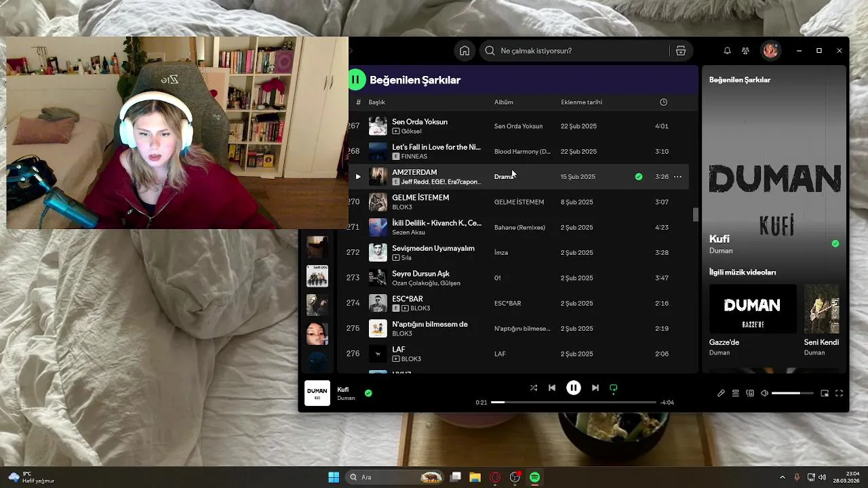Sort tracks by Başlık column

376,102
